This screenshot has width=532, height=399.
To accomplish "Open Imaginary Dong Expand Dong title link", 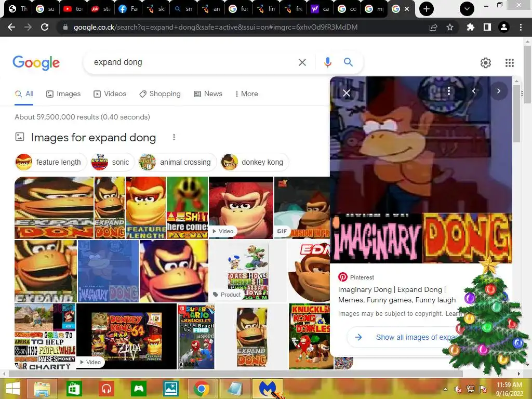I will (x=396, y=295).
